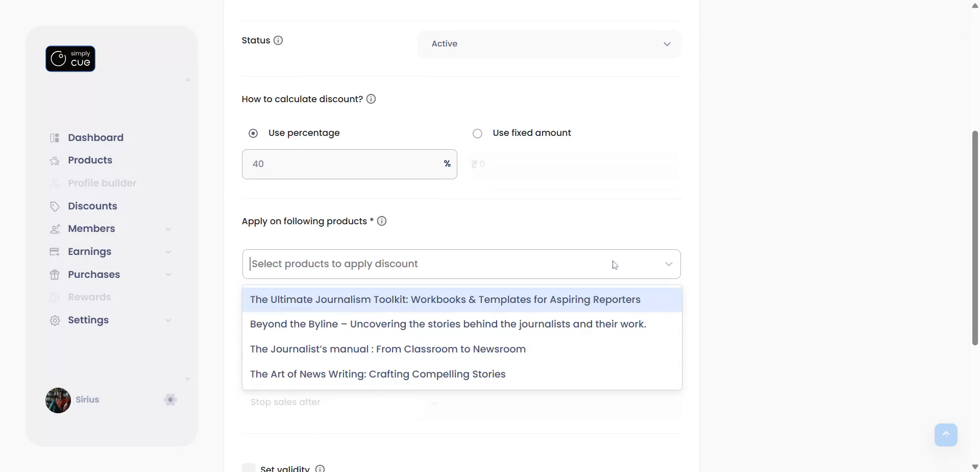Collapse the product selection dropdown arrow
The image size is (980, 472).
coord(669,264)
